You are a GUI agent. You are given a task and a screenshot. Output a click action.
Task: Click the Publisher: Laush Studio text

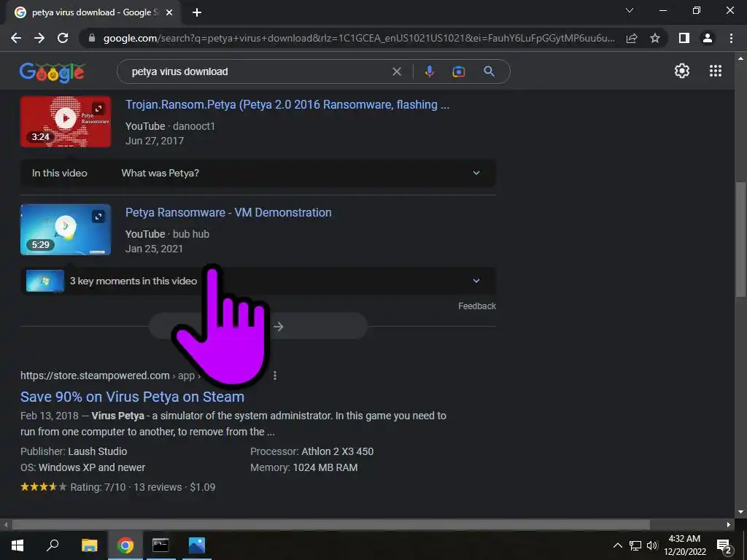[74, 451]
